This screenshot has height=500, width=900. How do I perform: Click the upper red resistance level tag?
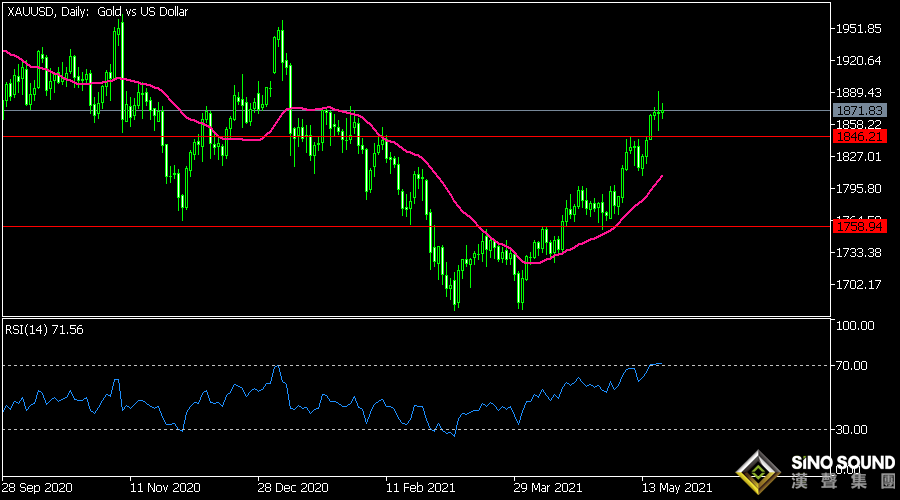coord(859,136)
